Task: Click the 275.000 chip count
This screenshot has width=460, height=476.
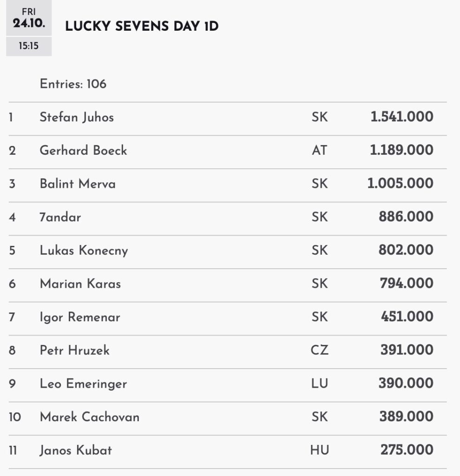Action: pos(407,450)
